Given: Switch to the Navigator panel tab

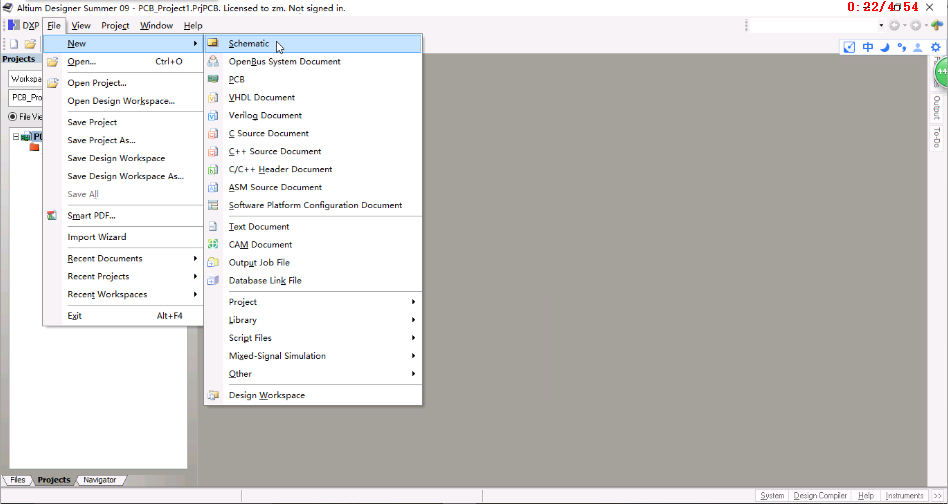Looking at the screenshot, I should click(100, 480).
